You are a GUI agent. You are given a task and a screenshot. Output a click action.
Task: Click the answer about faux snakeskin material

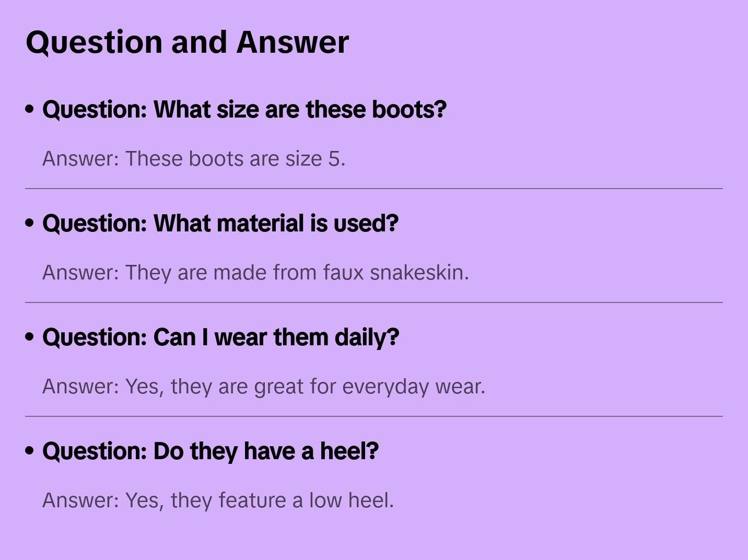[x=255, y=273]
